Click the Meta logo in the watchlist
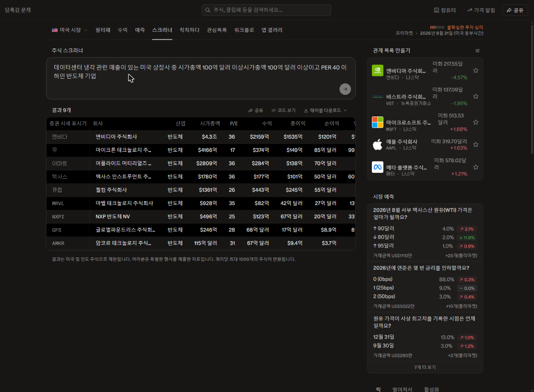 coord(378,167)
